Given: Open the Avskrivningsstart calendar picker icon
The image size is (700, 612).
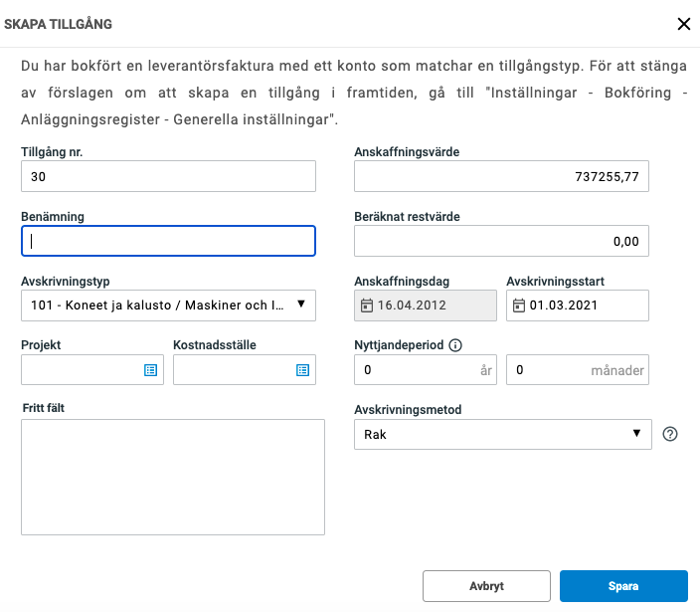Looking at the screenshot, I should click(x=519, y=306).
